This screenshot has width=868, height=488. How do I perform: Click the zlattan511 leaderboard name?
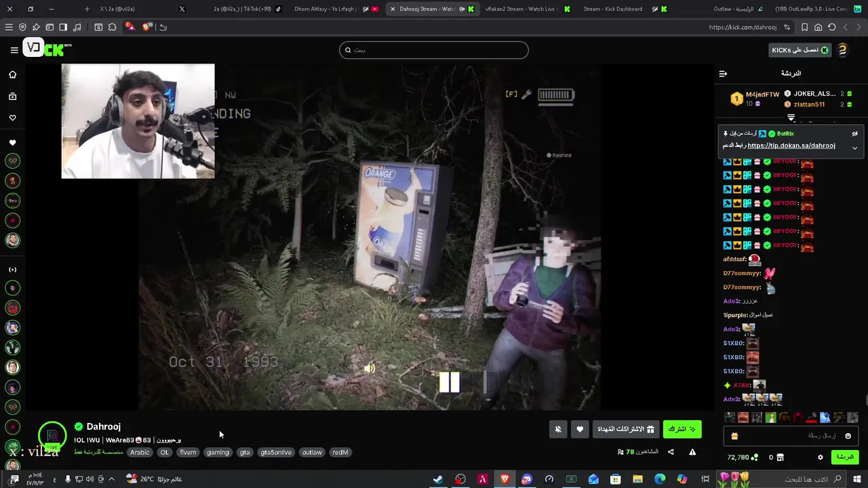coord(809,104)
